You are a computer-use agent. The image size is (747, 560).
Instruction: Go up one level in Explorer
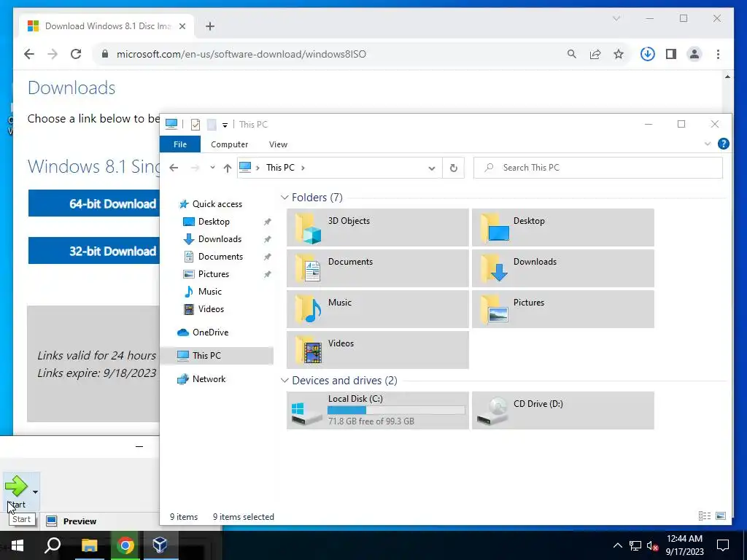(x=228, y=168)
